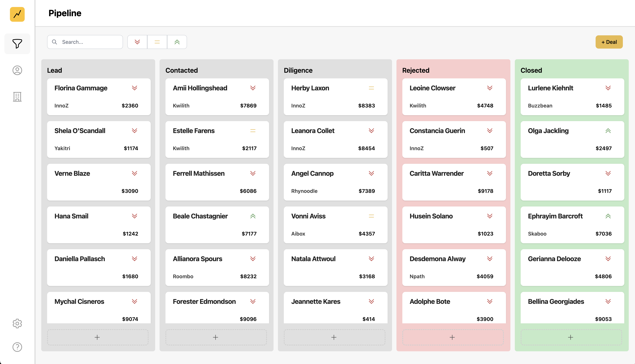Click the Rejected column header
The height and width of the screenshot is (364, 635).
pyautogui.click(x=416, y=70)
